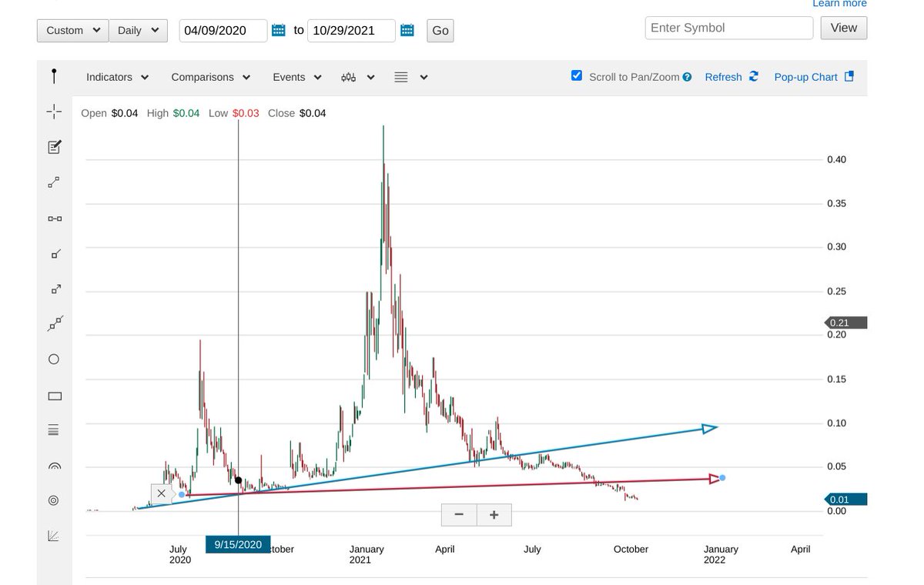
Task: Select the line segment drawing tool
Action: (x=54, y=182)
